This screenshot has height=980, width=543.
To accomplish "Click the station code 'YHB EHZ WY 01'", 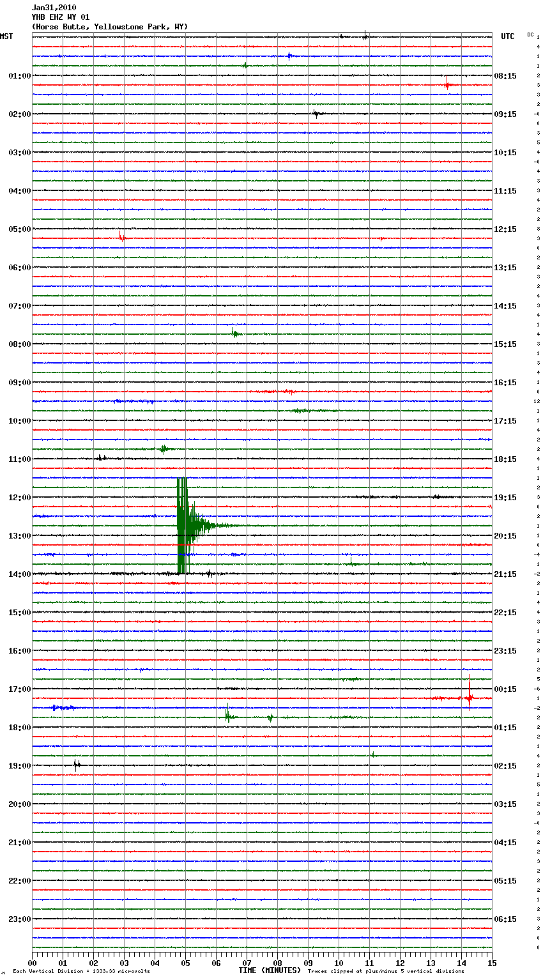I will coord(61,17).
